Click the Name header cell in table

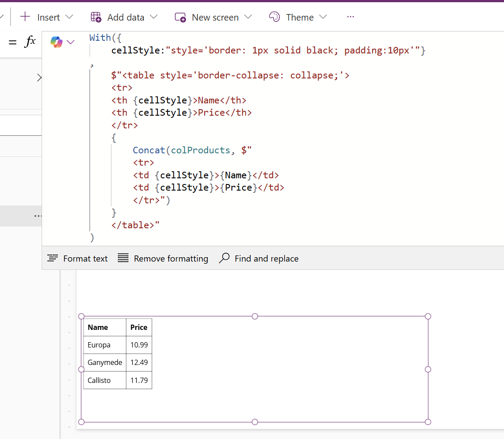(105, 327)
